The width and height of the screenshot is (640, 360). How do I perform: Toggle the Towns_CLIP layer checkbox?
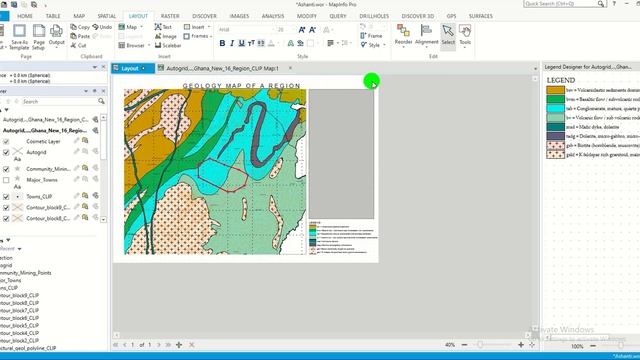pyautogui.click(x=6, y=197)
